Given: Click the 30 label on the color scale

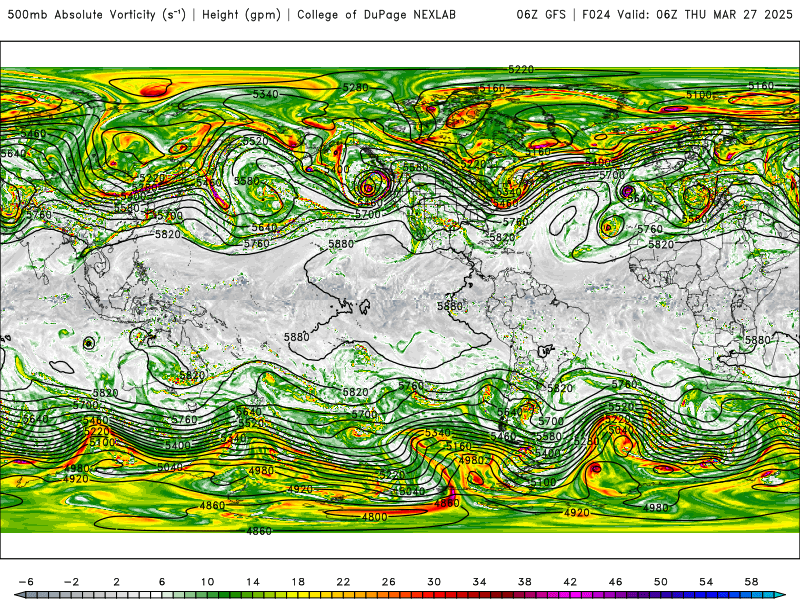Looking at the screenshot, I should coord(434,582).
